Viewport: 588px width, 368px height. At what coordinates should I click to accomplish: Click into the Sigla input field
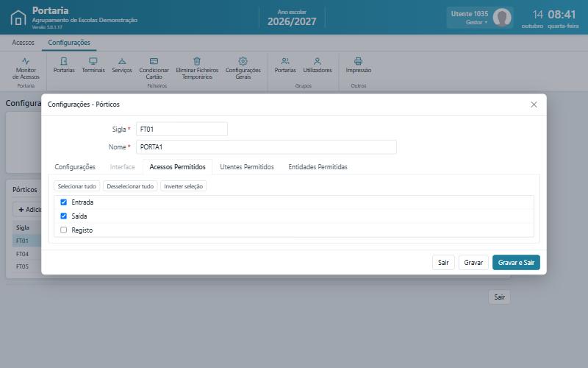pos(182,130)
